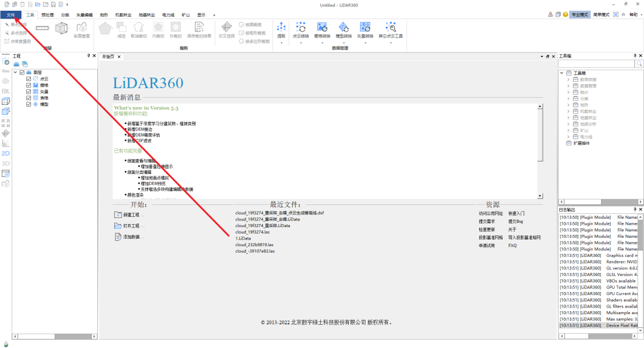Collapse the 图层 tree node
644x348 pixels.
click(x=15, y=72)
